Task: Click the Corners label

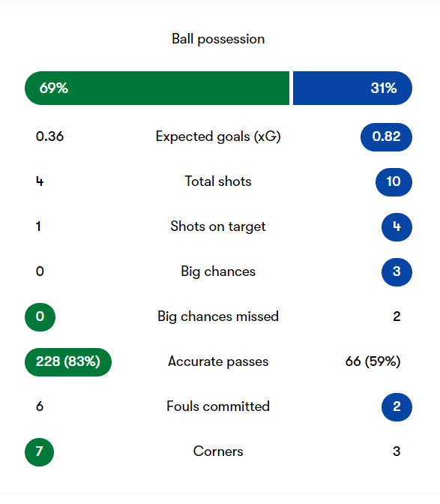Action: [218, 451]
